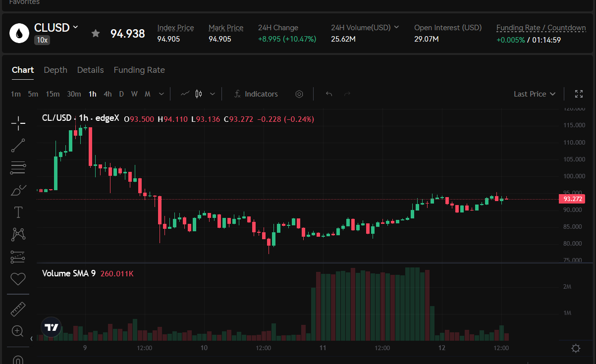Redo the chart action
Viewport: 596px width, 364px height.
coord(347,94)
